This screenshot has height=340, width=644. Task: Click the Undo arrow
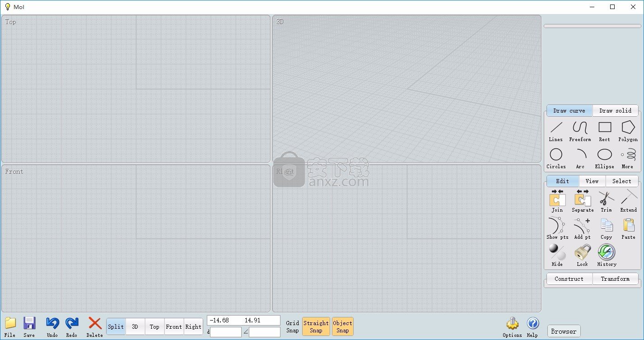[x=52, y=323]
